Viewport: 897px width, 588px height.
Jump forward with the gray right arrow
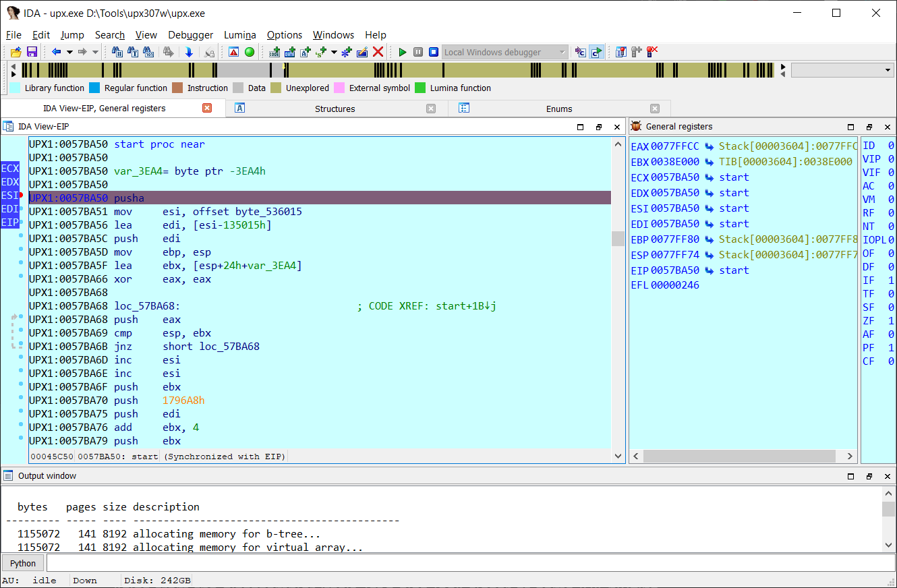[x=82, y=52]
